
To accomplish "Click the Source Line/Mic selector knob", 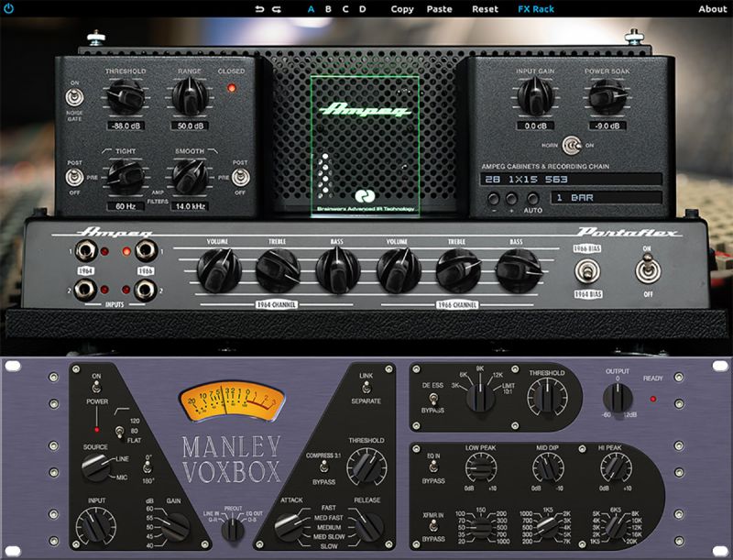I will [95, 467].
